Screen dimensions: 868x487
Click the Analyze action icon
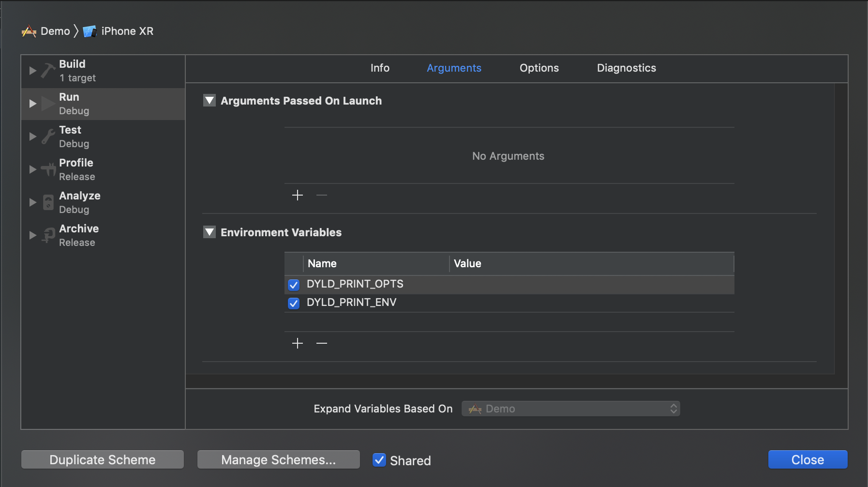tap(48, 202)
